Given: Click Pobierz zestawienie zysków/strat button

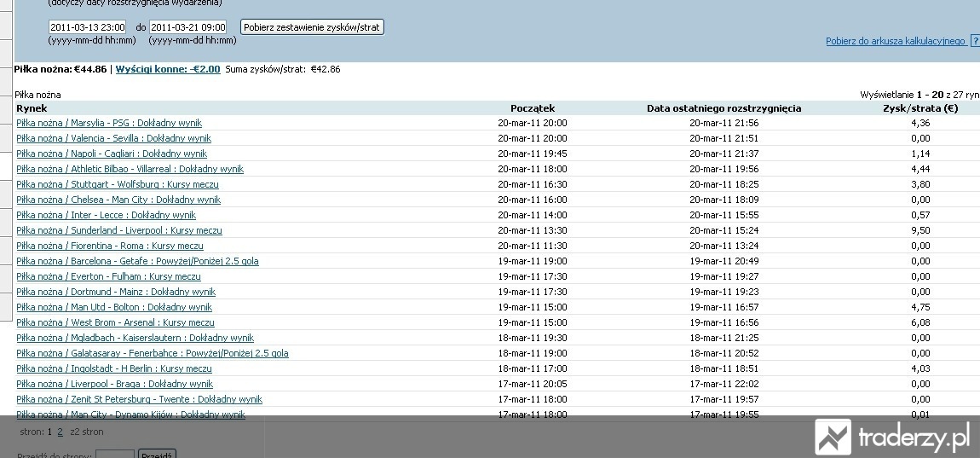Looking at the screenshot, I should [312, 27].
